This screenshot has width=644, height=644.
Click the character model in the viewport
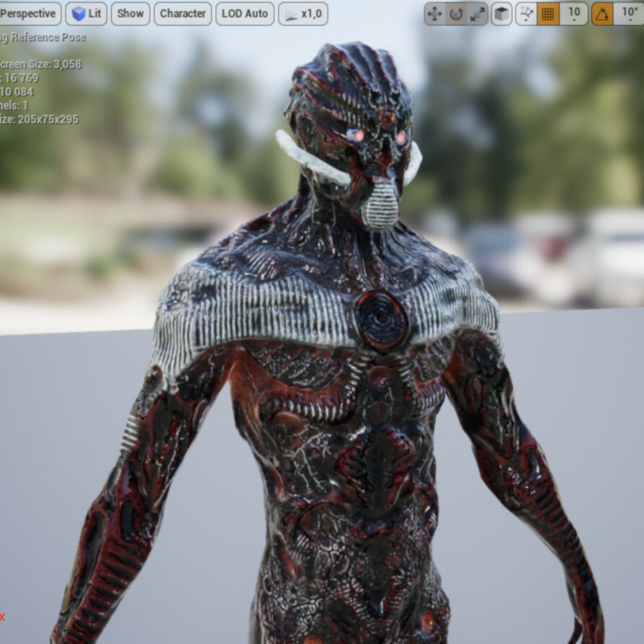[x=346, y=396]
